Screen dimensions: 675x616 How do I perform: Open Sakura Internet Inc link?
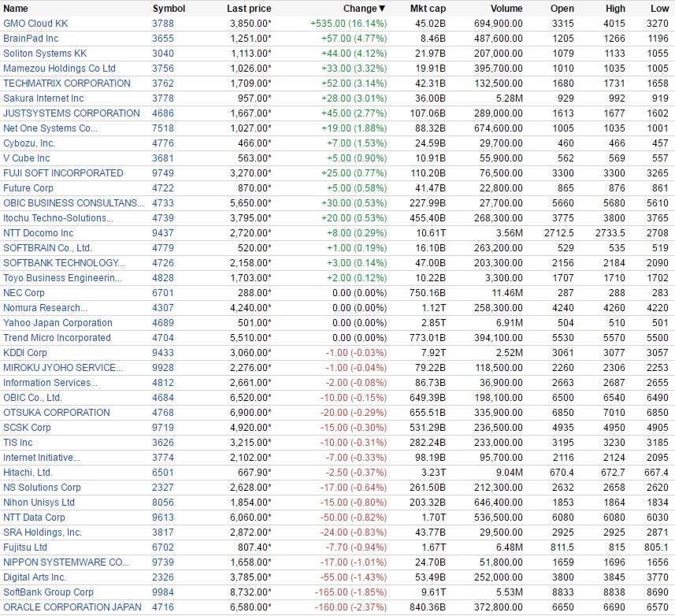(43, 98)
